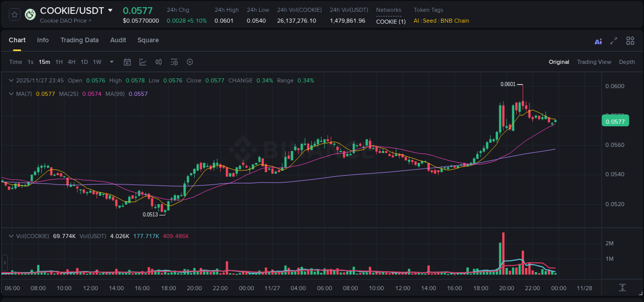This screenshot has width=644, height=302.
Task: Open the Audit tab
Action: [x=118, y=40]
